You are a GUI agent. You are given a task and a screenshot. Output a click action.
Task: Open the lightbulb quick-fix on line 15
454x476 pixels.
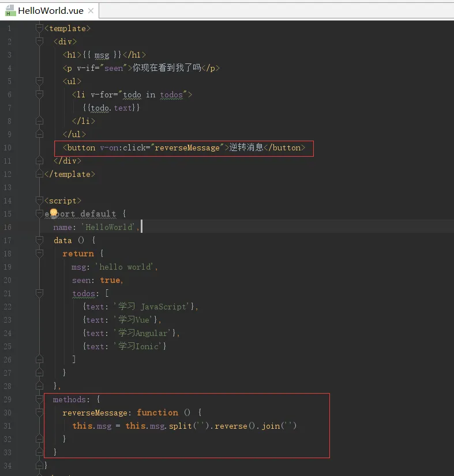point(54,213)
